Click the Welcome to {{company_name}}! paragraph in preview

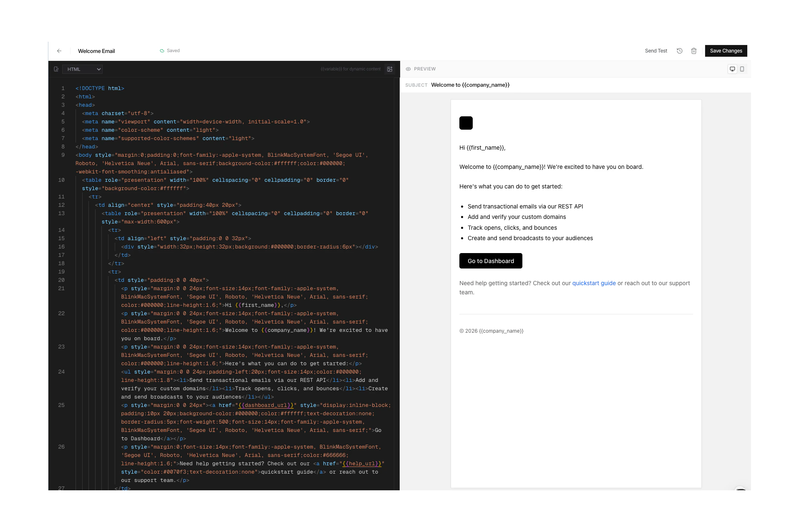point(551,167)
